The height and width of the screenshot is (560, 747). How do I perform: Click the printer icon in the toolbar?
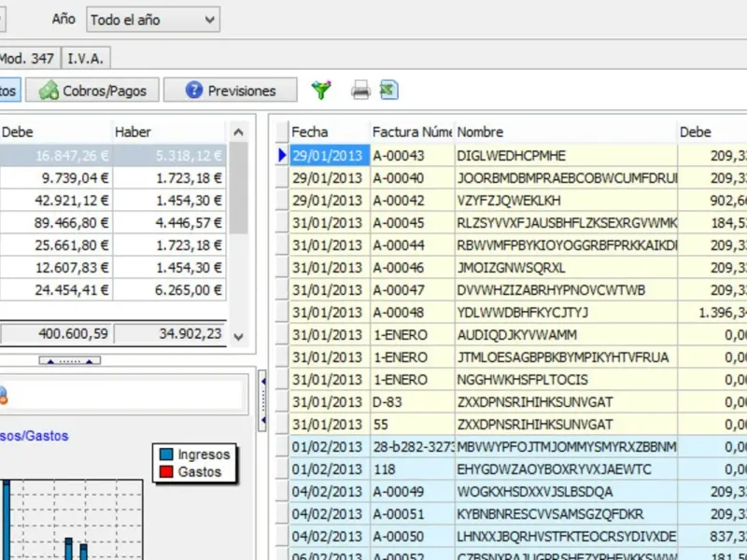pyautogui.click(x=360, y=90)
